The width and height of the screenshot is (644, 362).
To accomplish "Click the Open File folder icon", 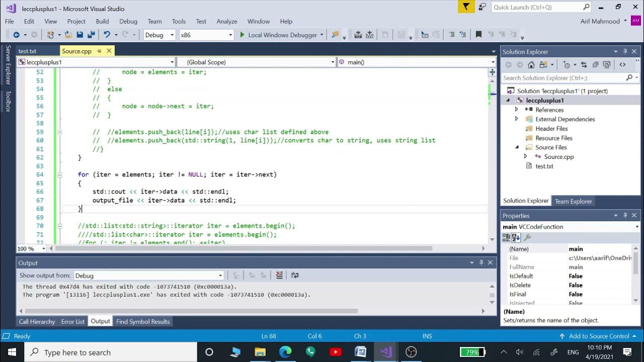I will [x=68, y=35].
